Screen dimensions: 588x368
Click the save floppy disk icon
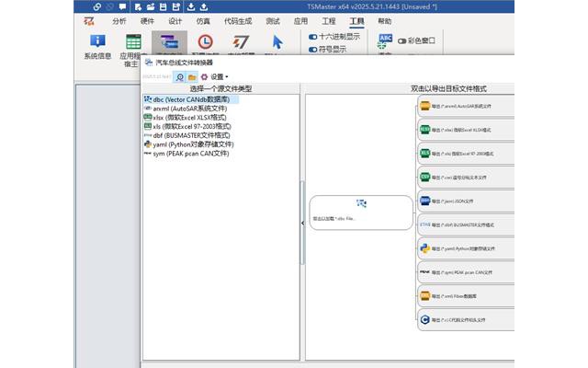click(164, 6)
